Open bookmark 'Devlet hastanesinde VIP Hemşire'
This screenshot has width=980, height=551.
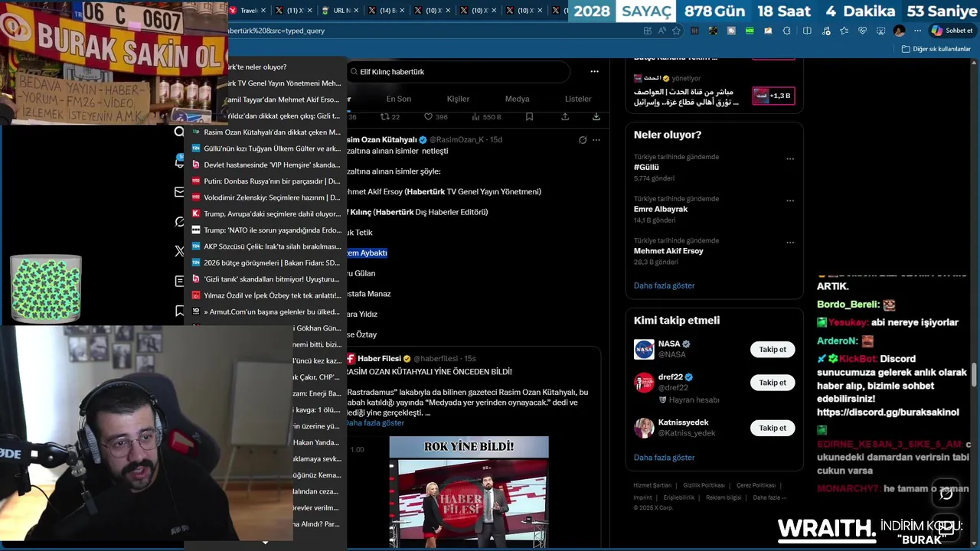click(x=266, y=165)
